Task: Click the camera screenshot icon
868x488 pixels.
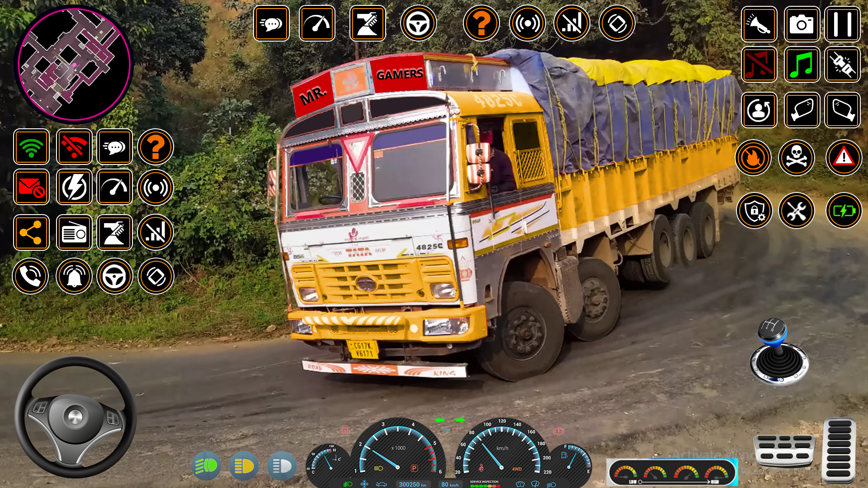Action: coord(802,24)
